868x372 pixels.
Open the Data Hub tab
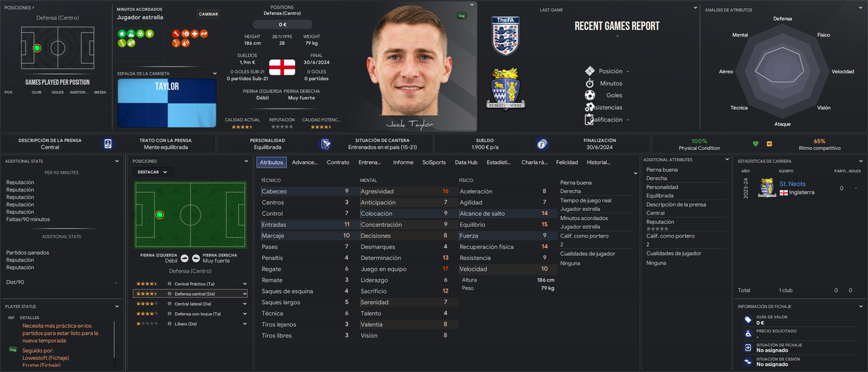pyautogui.click(x=466, y=162)
